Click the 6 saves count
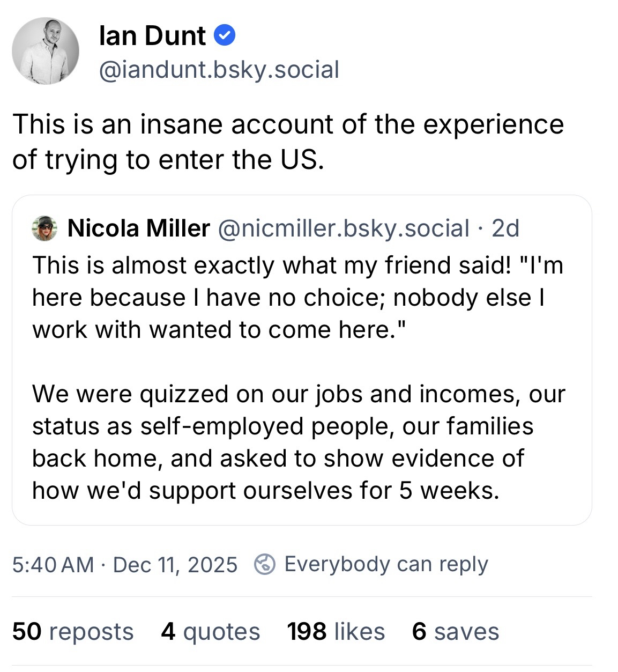Viewport: 618px width, 672px height. (x=455, y=631)
